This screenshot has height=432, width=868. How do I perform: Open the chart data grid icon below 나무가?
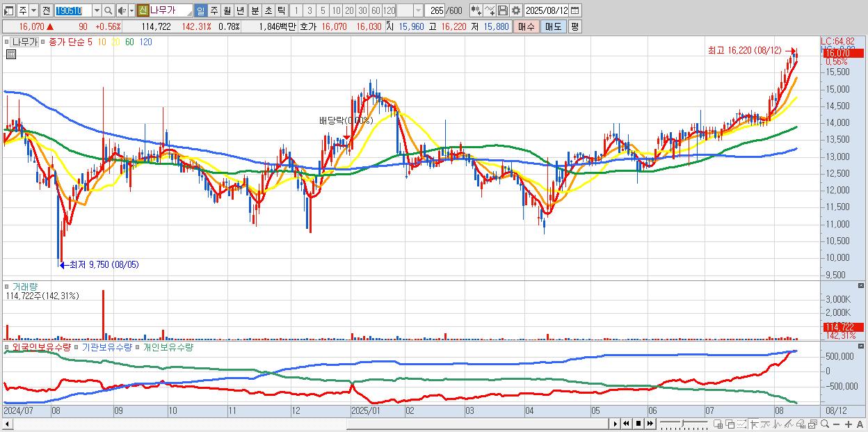(x=10, y=54)
